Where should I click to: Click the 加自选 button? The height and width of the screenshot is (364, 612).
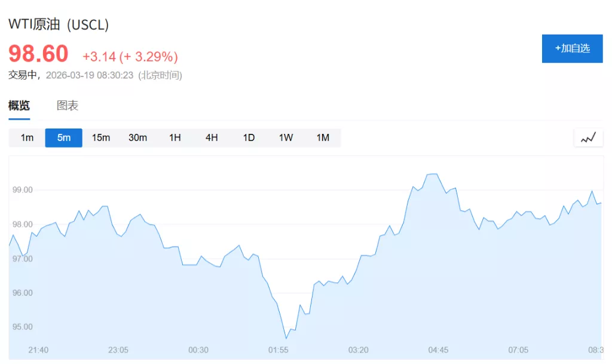tap(572, 48)
